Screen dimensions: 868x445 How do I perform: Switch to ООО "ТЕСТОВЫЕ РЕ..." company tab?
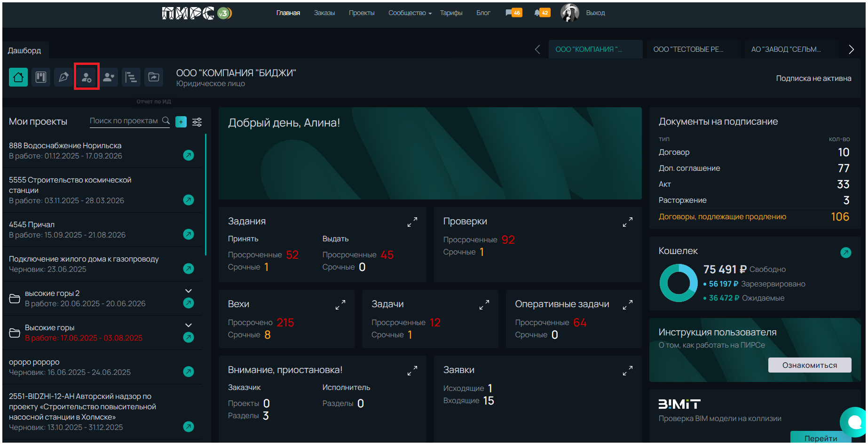(x=688, y=49)
